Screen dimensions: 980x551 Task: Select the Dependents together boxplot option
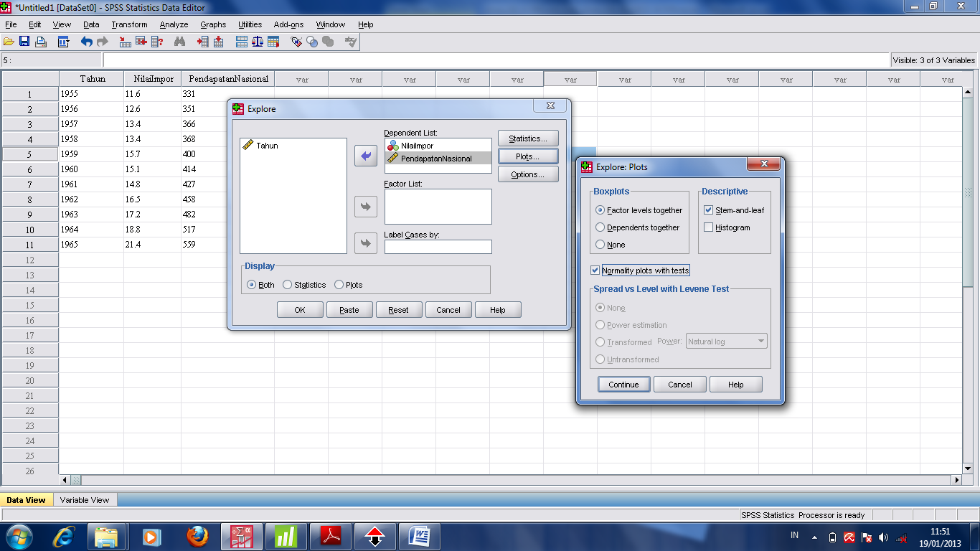point(637,227)
